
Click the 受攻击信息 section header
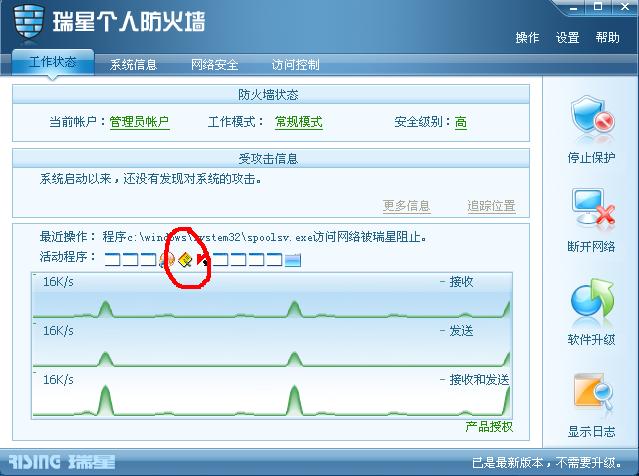click(271, 158)
